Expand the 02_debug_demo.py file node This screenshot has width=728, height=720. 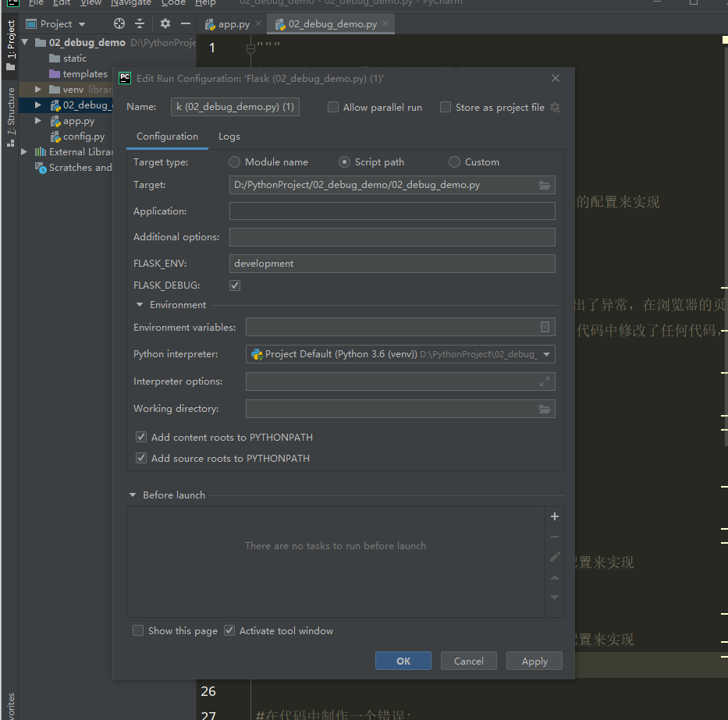pyautogui.click(x=38, y=105)
